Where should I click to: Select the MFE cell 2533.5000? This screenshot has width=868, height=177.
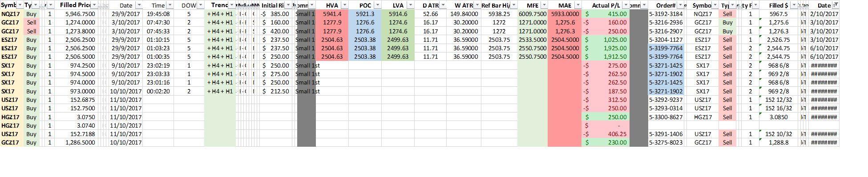533,40
